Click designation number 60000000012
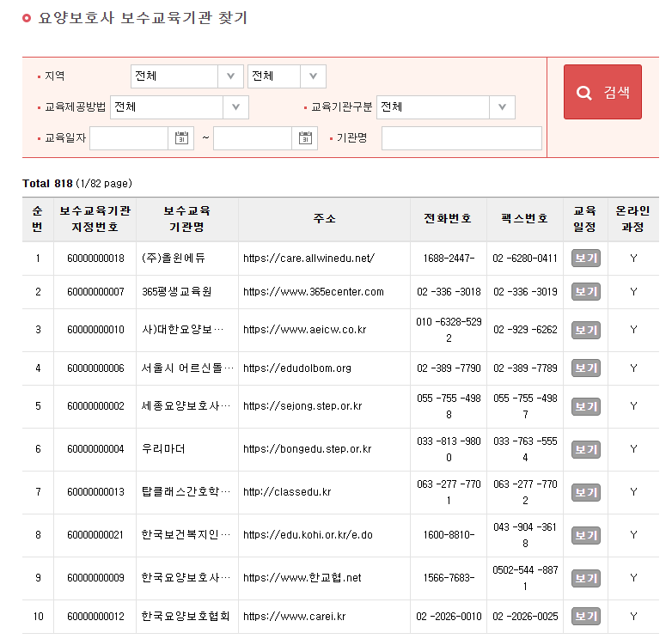 pyautogui.click(x=95, y=617)
